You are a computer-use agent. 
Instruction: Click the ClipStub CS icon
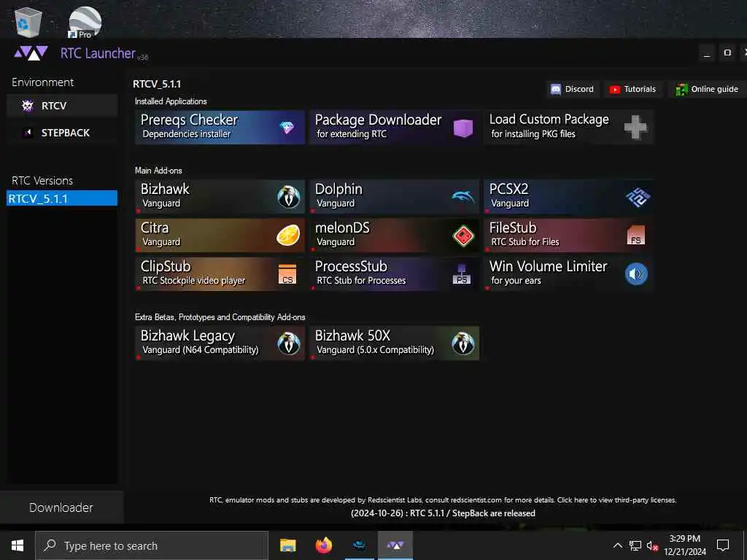point(287,274)
